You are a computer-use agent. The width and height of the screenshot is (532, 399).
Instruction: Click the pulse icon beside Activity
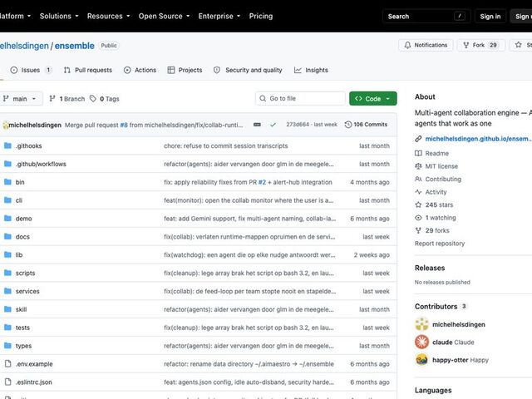[x=418, y=192]
